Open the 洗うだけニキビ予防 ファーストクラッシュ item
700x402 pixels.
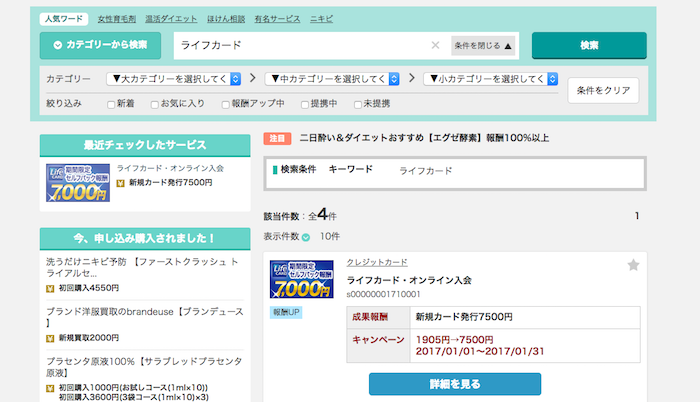[x=142, y=267]
